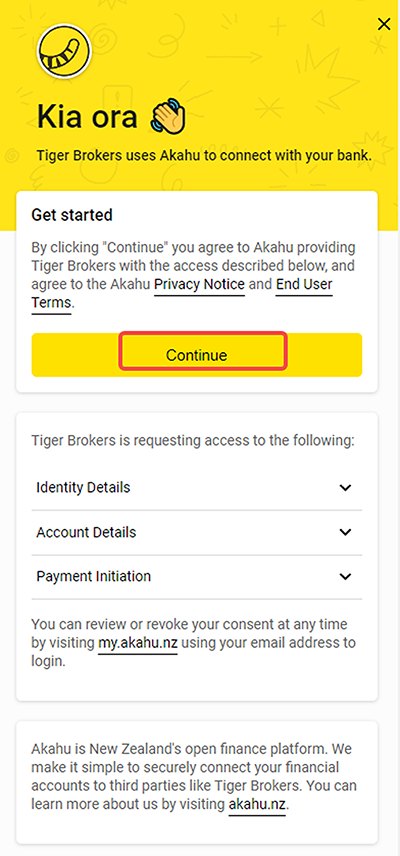Image resolution: width=400 pixels, height=856 pixels.
Task: Click the 'Tiger Brokers uses Akahu' subtitle text
Action: (204, 155)
